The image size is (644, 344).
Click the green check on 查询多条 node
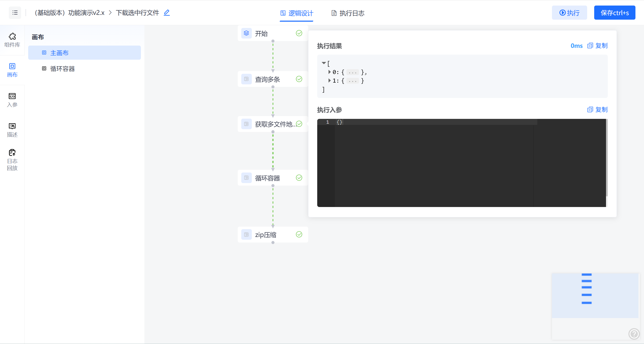[x=299, y=79]
